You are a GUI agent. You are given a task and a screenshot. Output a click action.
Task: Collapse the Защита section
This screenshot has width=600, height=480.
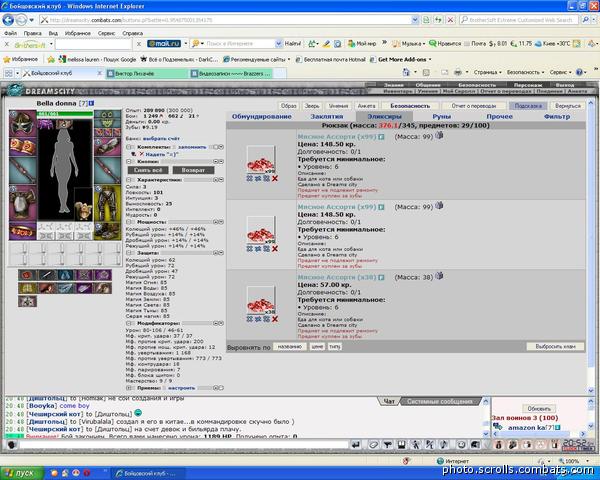coord(130,253)
